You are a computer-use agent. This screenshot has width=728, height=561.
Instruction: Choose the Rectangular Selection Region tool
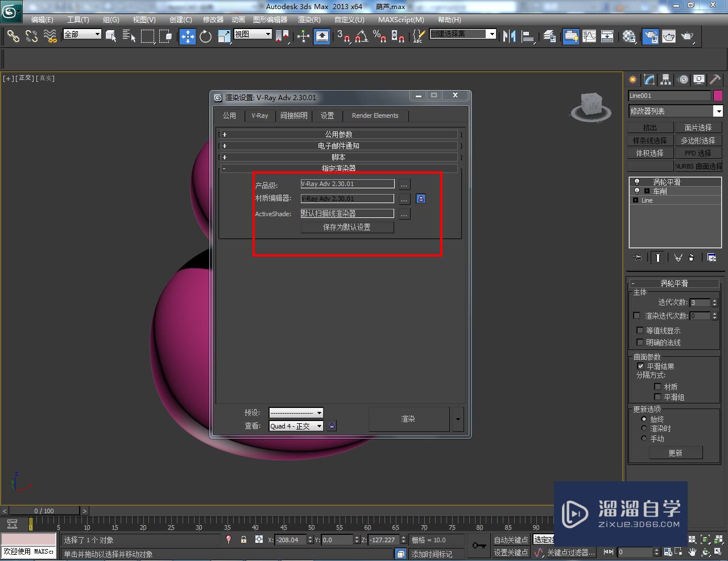tap(147, 36)
